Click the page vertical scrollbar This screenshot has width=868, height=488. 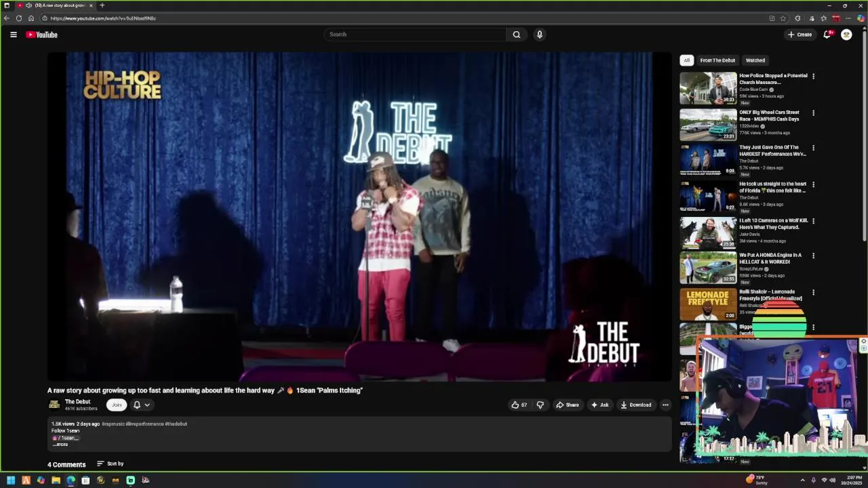(x=865, y=136)
